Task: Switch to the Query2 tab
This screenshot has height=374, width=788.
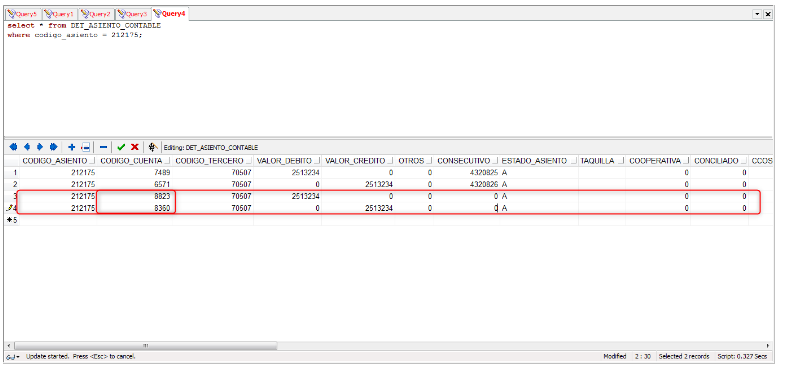Action: pyautogui.click(x=96, y=14)
